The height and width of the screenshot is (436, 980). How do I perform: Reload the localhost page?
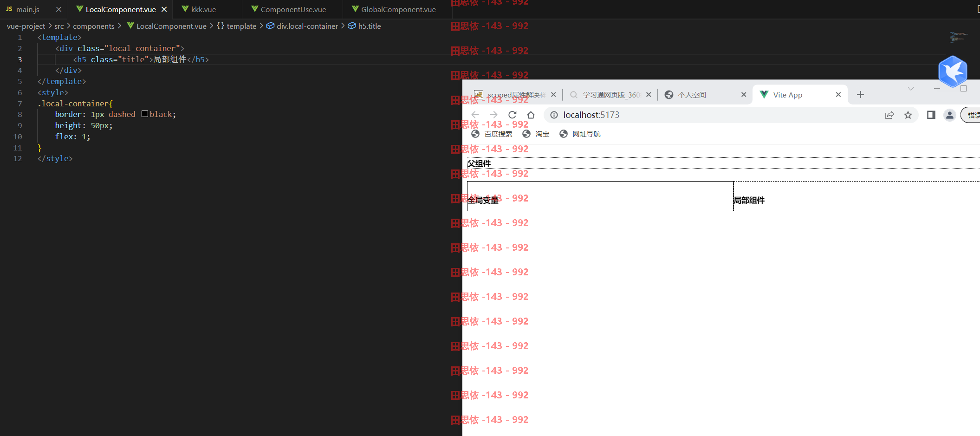tap(512, 115)
